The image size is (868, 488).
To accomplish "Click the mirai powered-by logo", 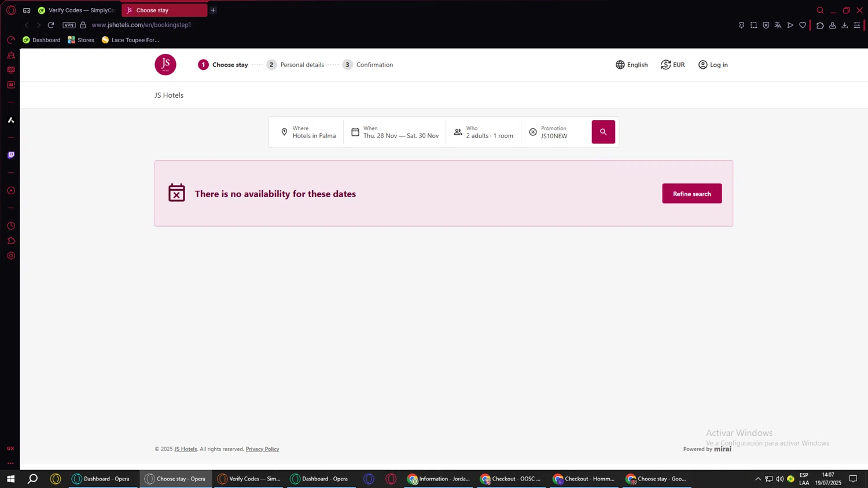I will [x=722, y=449].
